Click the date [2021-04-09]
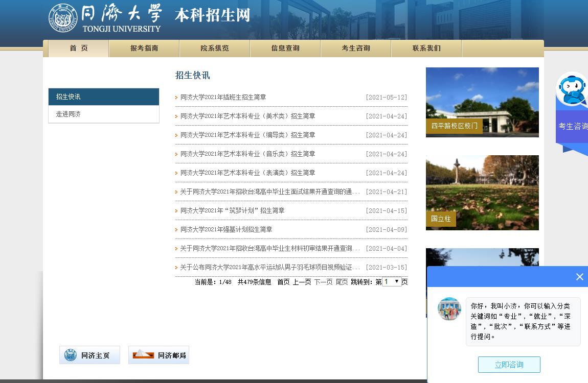The image size is (588, 383). tap(386, 229)
